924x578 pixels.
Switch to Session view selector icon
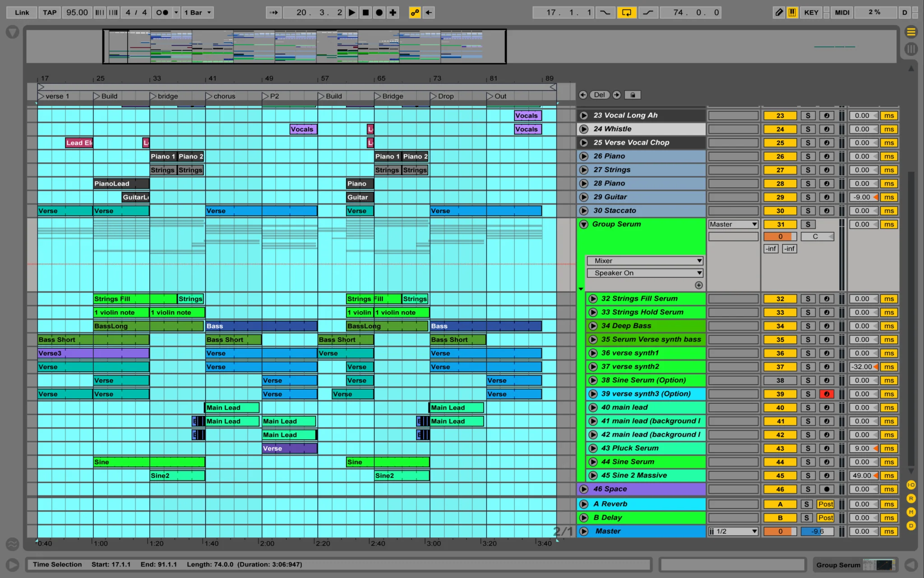pyautogui.click(x=911, y=49)
